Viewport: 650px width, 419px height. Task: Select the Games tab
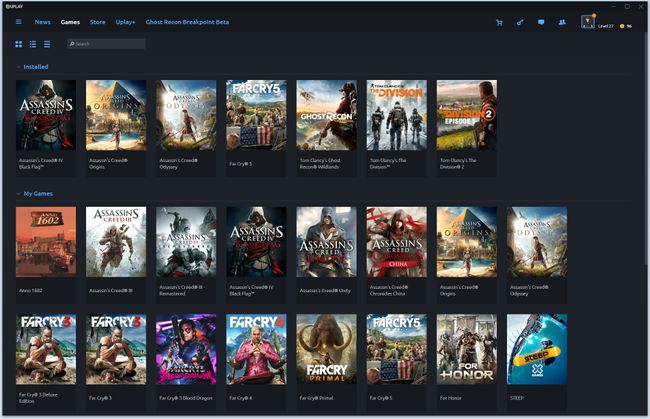70,22
